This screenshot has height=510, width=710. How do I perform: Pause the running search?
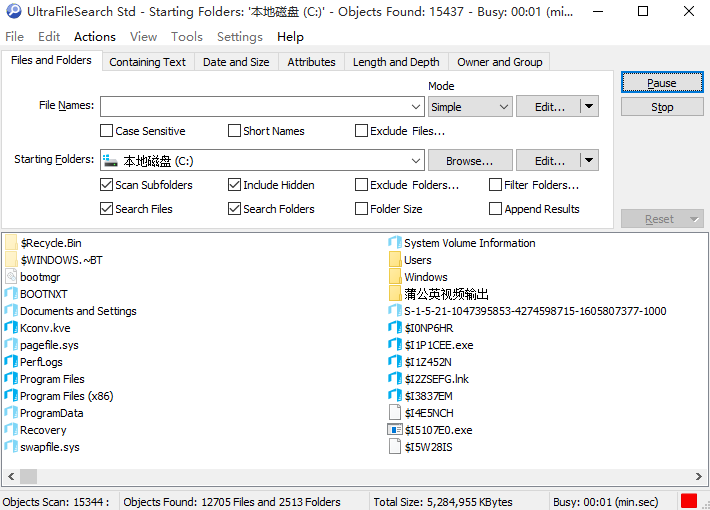(x=662, y=83)
